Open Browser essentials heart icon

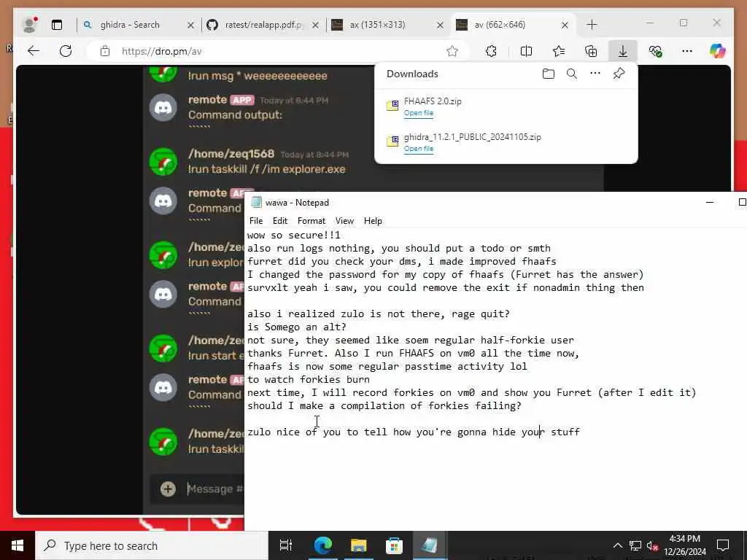point(655,51)
